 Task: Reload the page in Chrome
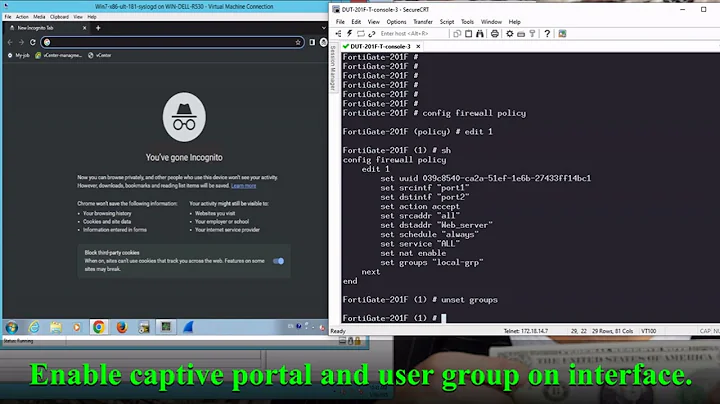[x=33, y=42]
